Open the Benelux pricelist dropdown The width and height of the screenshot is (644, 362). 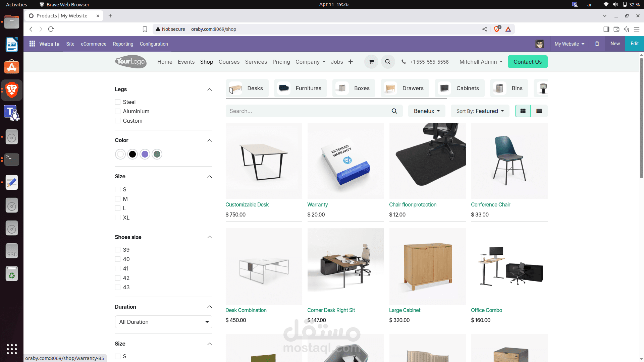(x=426, y=111)
